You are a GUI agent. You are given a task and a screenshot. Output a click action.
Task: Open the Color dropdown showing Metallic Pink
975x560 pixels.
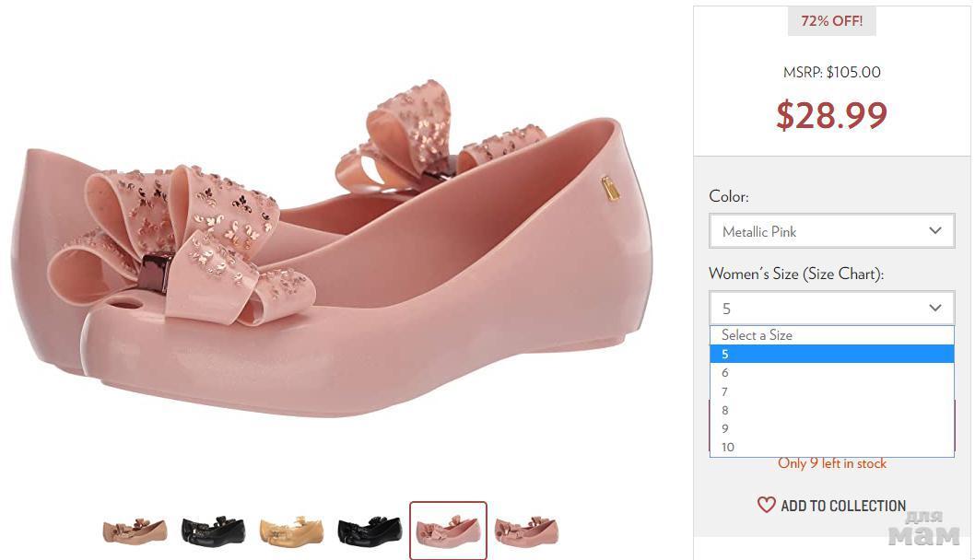831,231
